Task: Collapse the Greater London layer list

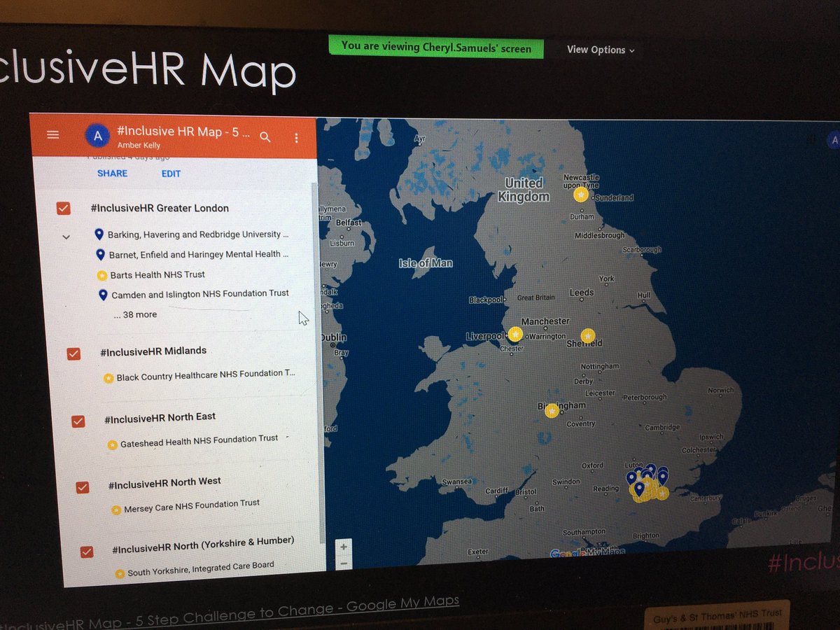Action: click(66, 237)
